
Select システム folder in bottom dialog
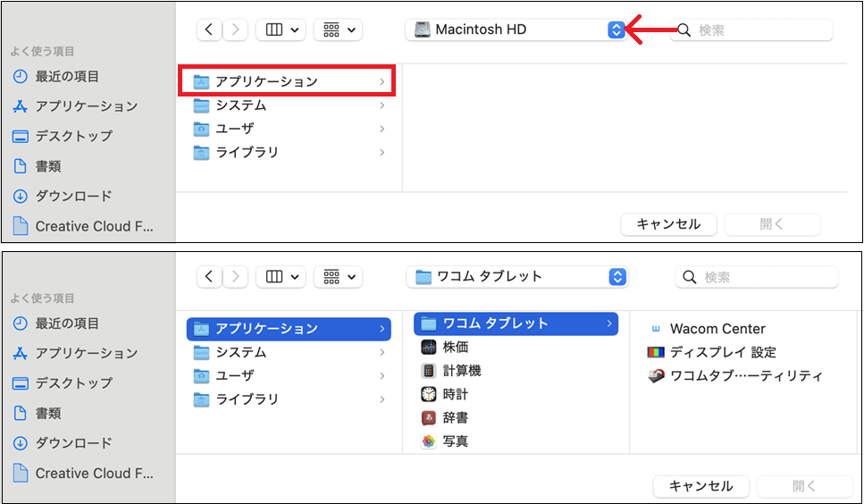click(289, 352)
